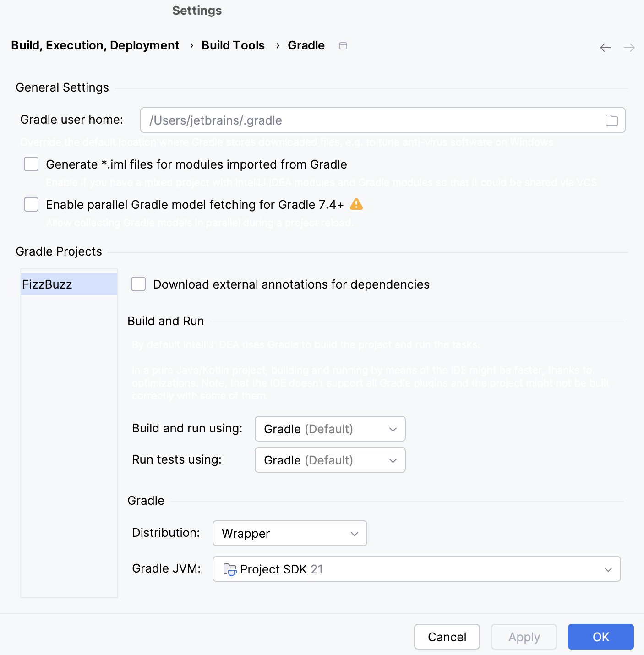The image size is (644, 655).
Task: Open the Gradle JVM dropdown
Action: point(608,569)
